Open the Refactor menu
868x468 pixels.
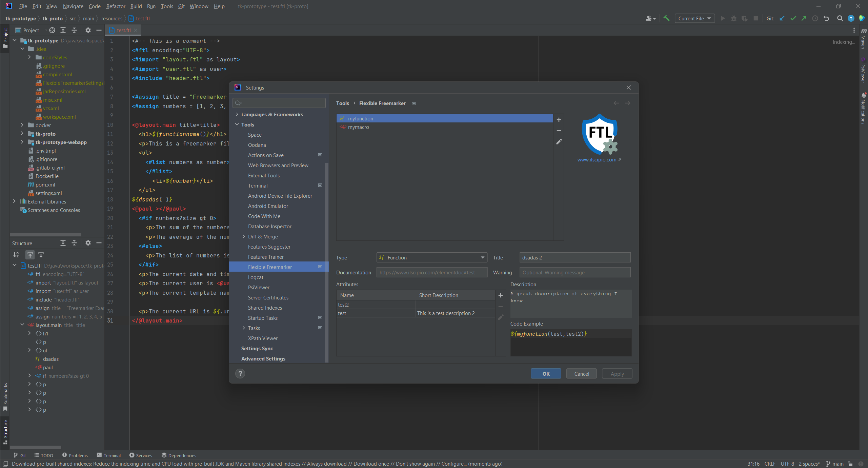pos(116,6)
